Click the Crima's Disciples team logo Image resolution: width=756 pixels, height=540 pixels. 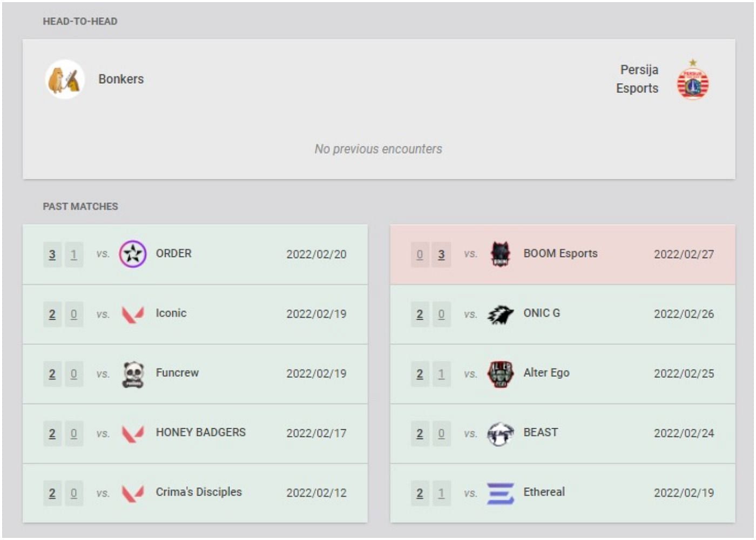pos(133,493)
